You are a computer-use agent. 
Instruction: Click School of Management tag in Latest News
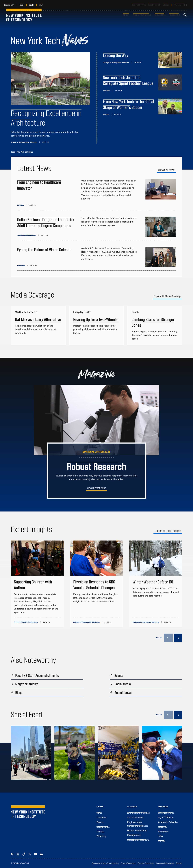[x=26, y=235]
